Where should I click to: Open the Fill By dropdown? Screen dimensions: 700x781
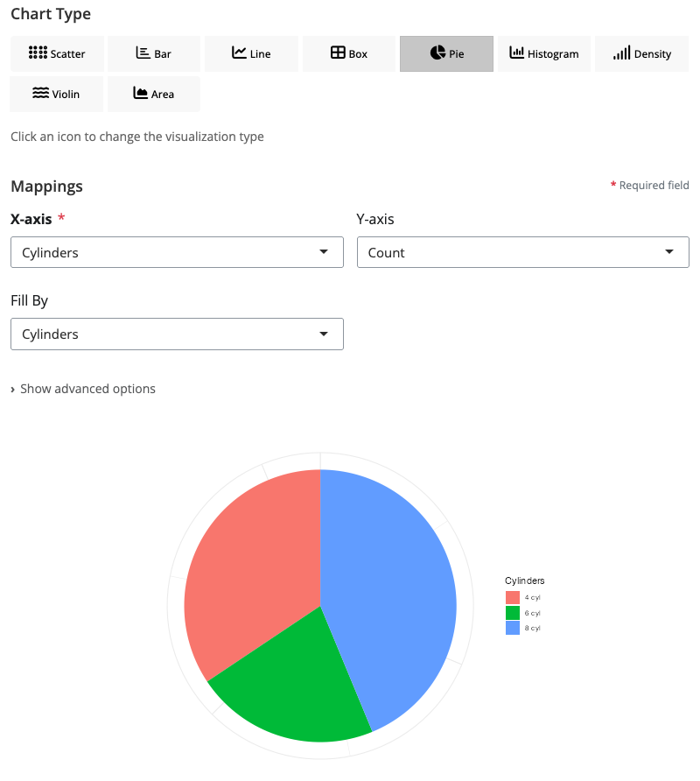tap(177, 334)
